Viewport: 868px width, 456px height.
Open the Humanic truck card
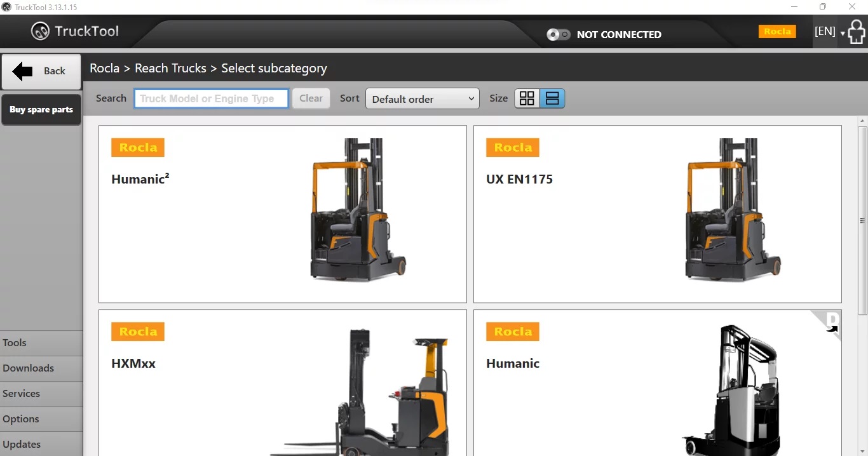pyautogui.click(x=658, y=383)
